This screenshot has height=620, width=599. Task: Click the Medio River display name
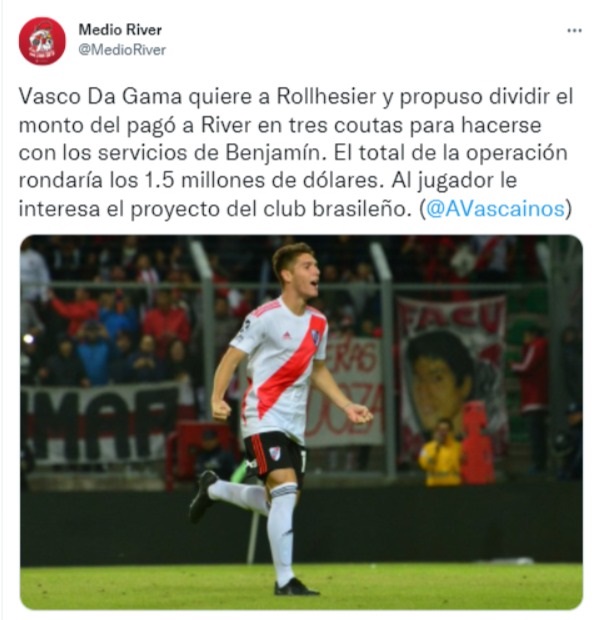coord(120,30)
